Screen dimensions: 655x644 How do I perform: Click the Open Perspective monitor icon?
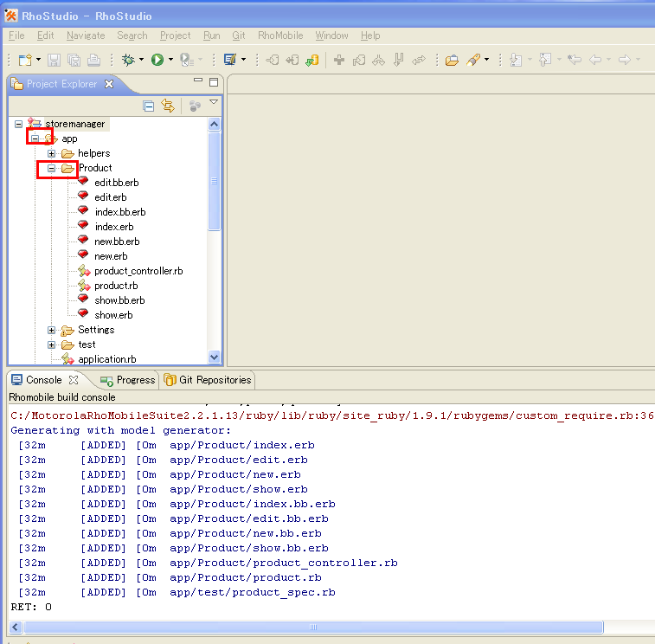click(230, 60)
